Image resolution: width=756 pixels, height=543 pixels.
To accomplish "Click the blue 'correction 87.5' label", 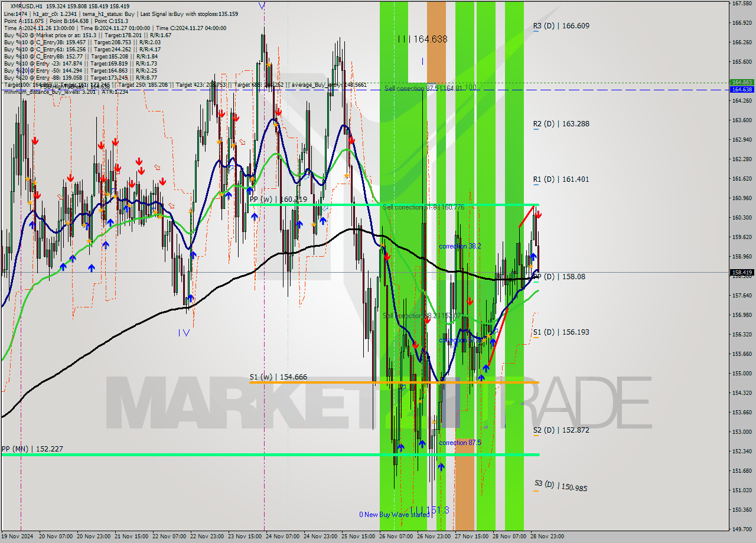I will 460,443.
